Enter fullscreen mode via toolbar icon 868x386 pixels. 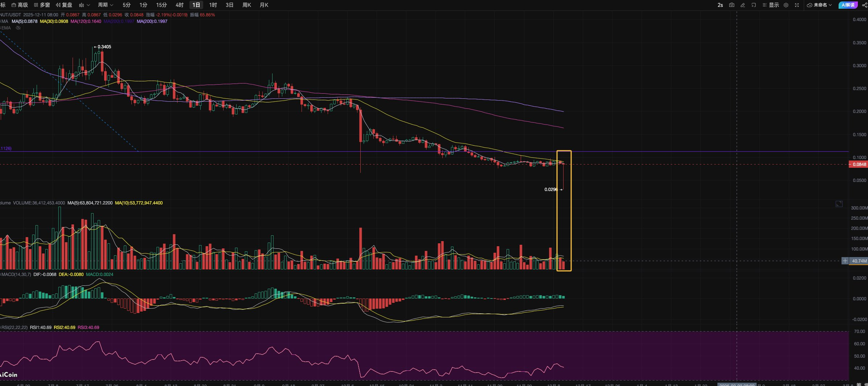click(x=797, y=5)
